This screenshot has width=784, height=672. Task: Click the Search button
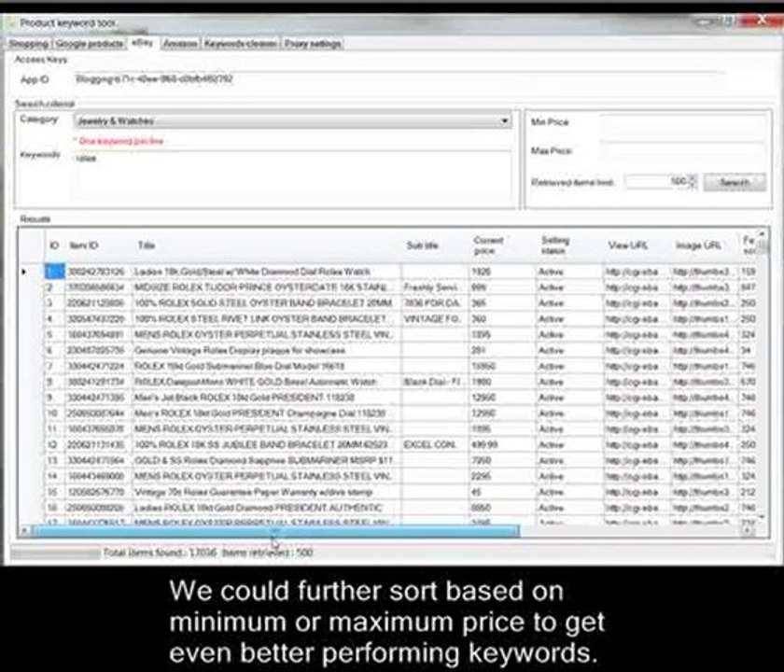[x=734, y=182]
